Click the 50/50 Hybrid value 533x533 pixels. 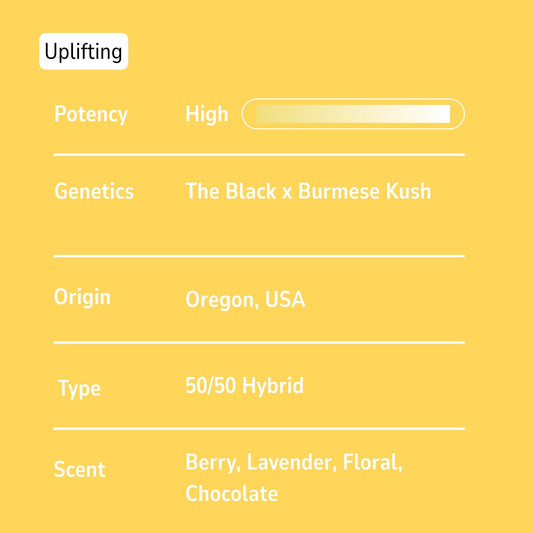click(x=245, y=386)
